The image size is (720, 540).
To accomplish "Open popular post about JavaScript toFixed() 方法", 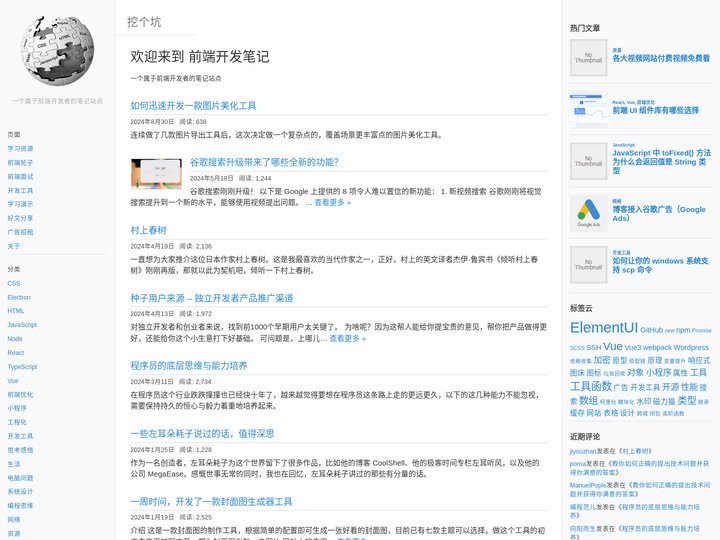I will click(x=661, y=162).
